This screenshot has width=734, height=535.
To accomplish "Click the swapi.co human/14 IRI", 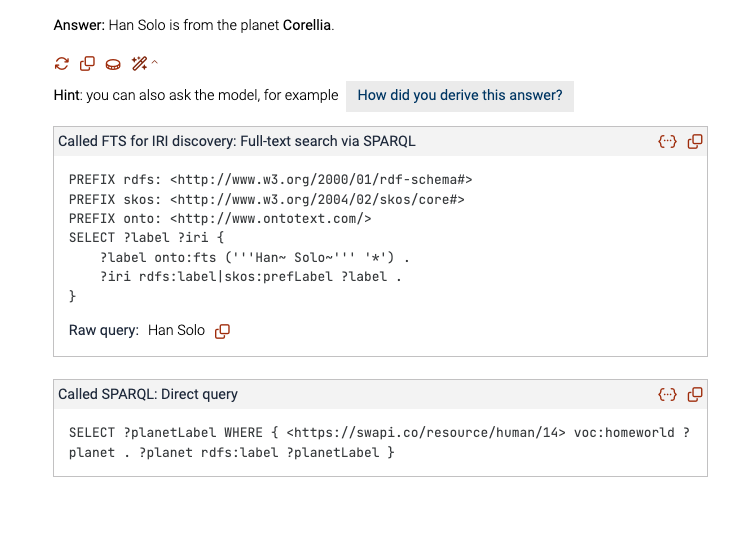I will point(426,433).
